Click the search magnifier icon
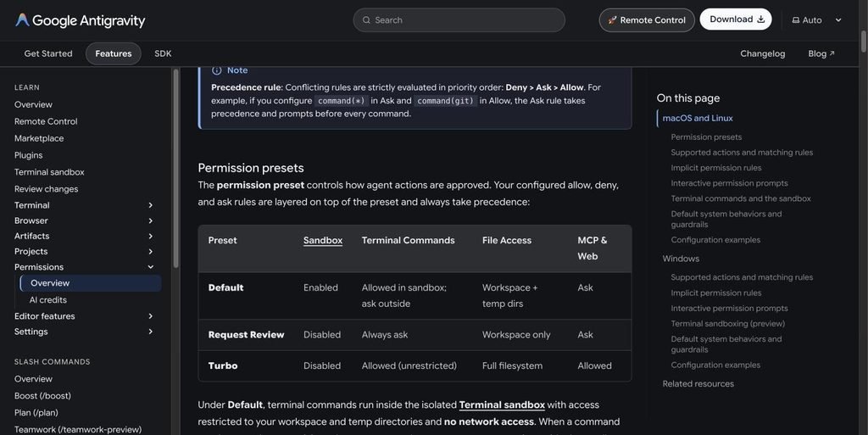868x435 pixels. 366,20
